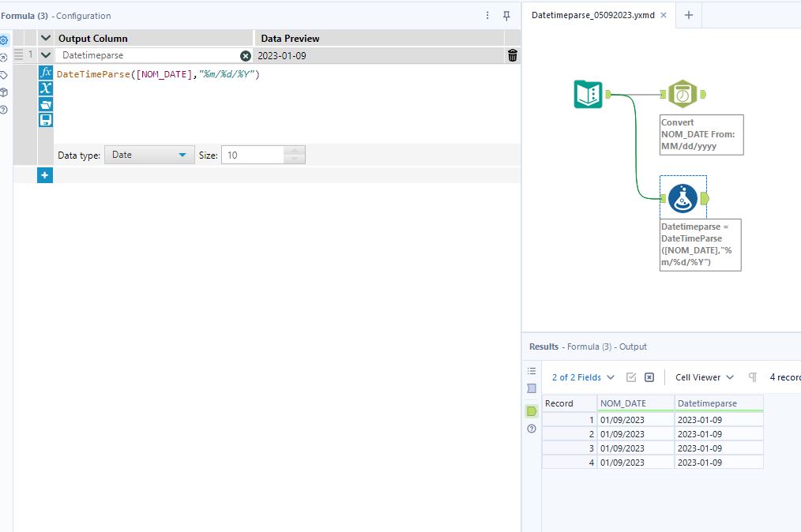
Task: Click the green output anchor results icon
Action: click(x=532, y=410)
